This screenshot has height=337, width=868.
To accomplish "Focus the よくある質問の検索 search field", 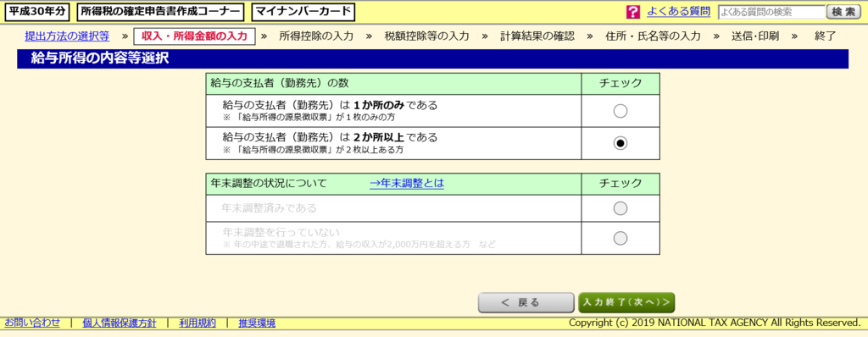I will (771, 12).
